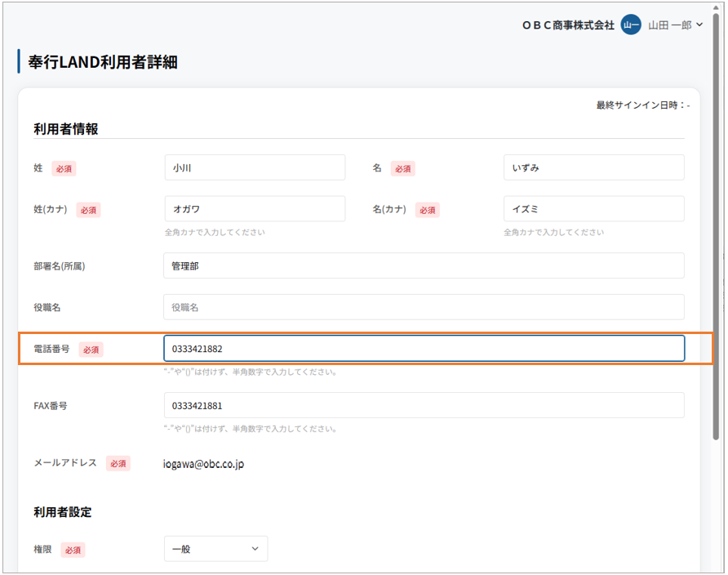Click the 必須 badge next to 姓

tap(64, 168)
